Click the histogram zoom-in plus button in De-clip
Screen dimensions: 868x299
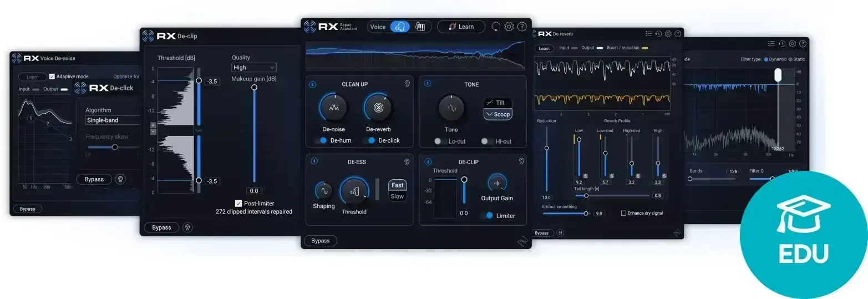pyautogui.click(x=153, y=125)
